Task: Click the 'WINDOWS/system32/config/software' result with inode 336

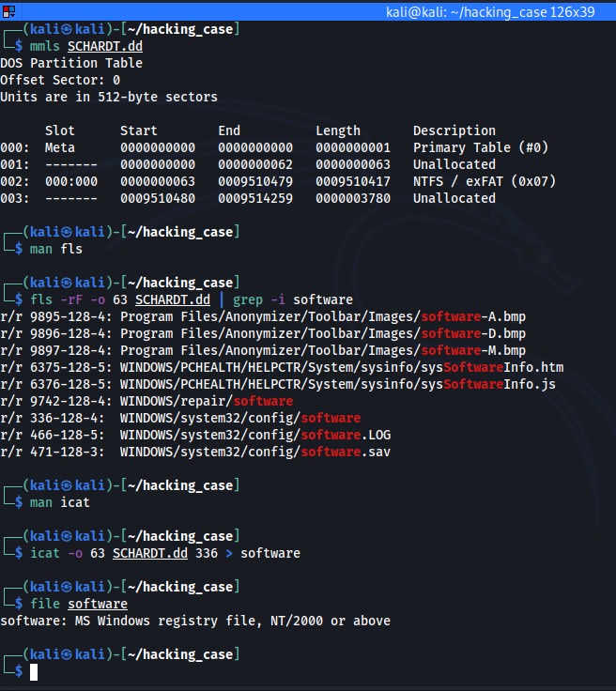Action: tap(240, 418)
